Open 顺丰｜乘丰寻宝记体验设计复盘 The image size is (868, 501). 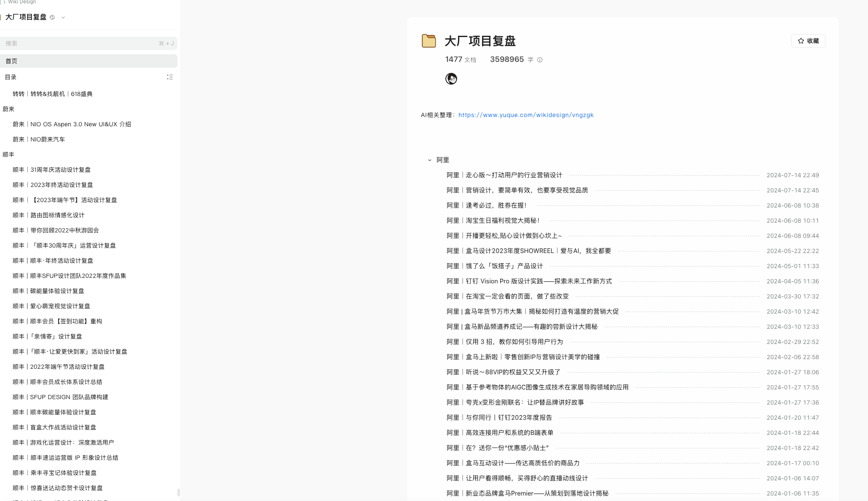click(x=54, y=473)
